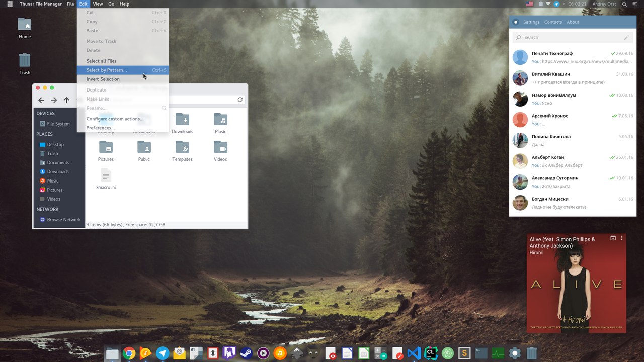Open Google Chrome from the dock

coord(129,353)
